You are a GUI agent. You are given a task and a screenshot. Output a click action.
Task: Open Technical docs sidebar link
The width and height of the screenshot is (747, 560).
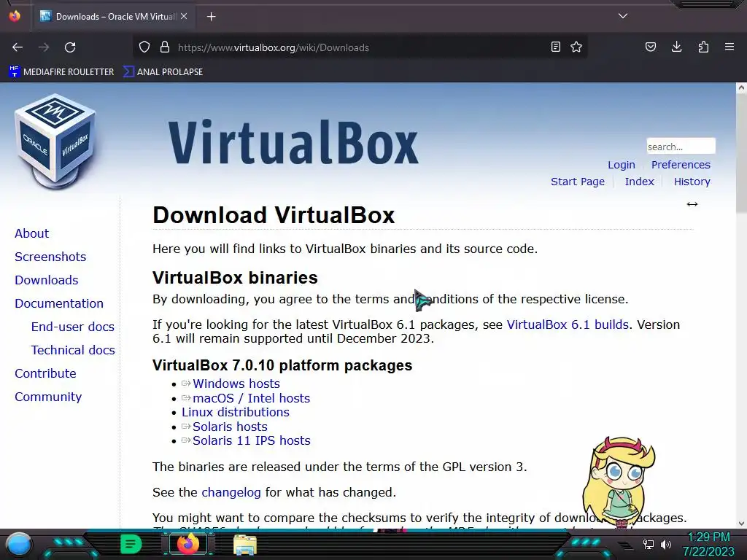tap(74, 350)
